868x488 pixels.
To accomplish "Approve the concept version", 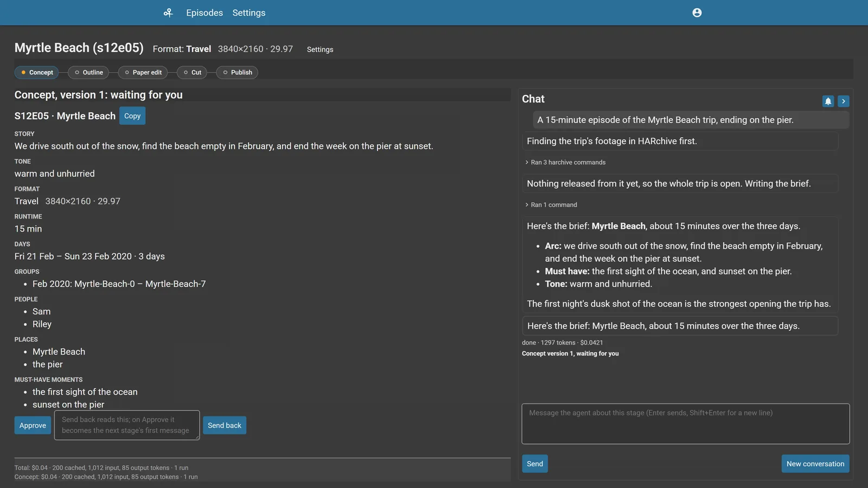I will click(x=33, y=425).
